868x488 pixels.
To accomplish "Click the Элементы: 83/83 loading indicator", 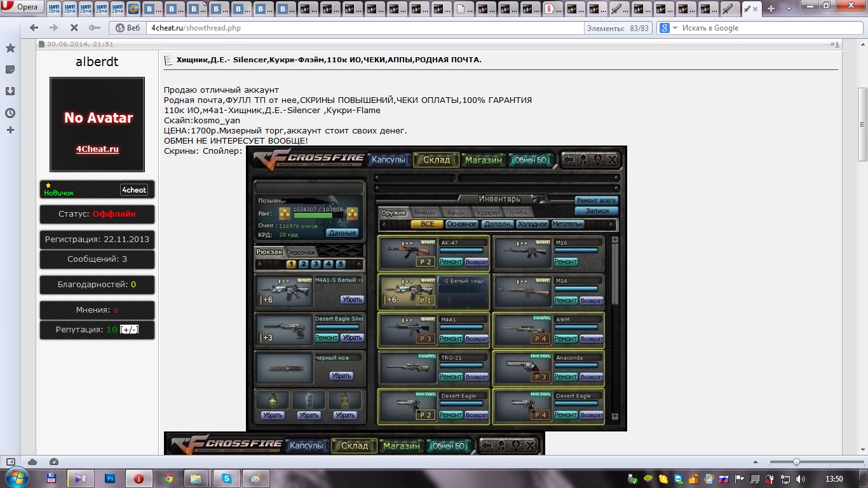I will coord(618,28).
